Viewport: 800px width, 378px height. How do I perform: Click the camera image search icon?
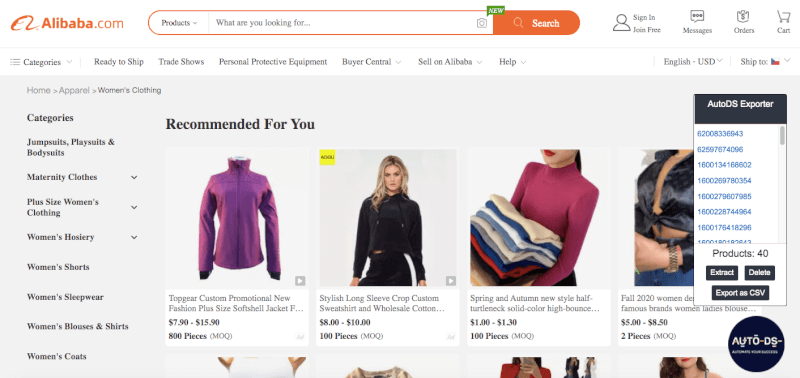[482, 23]
